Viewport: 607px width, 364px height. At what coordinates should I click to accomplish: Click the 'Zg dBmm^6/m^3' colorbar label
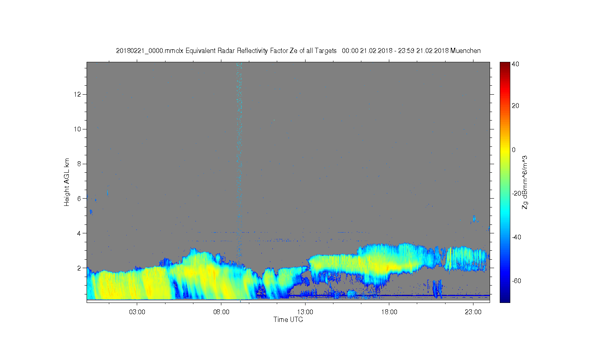[x=525, y=182]
